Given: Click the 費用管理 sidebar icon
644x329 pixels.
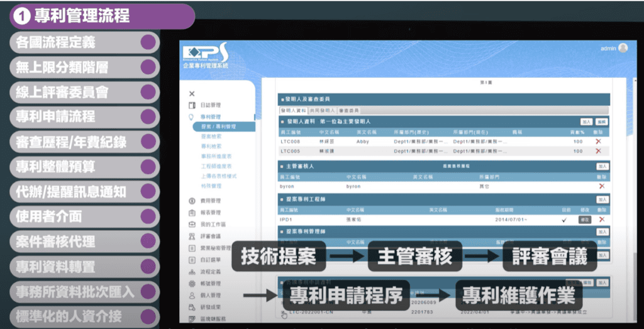Looking at the screenshot, I should pos(191,201).
